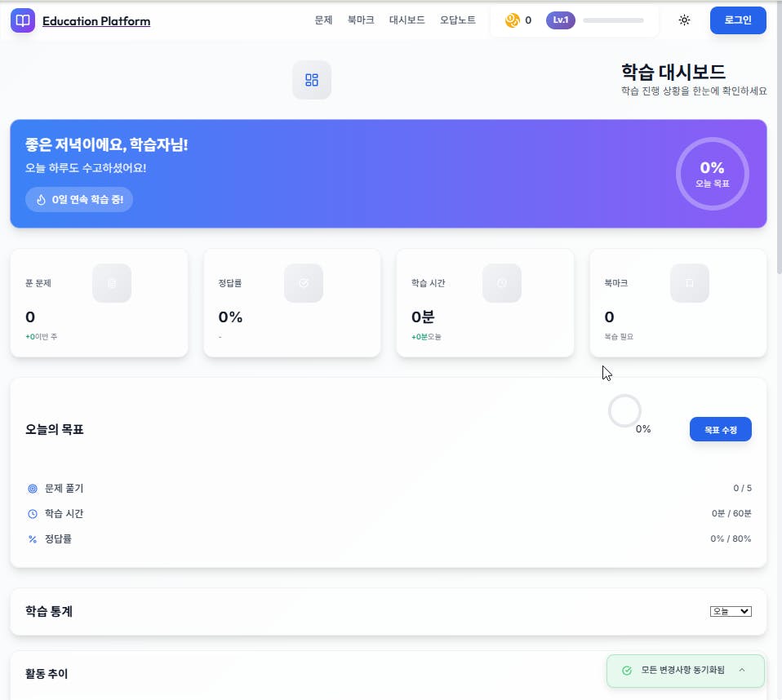Click the 정답률 card check icon

coord(304,283)
